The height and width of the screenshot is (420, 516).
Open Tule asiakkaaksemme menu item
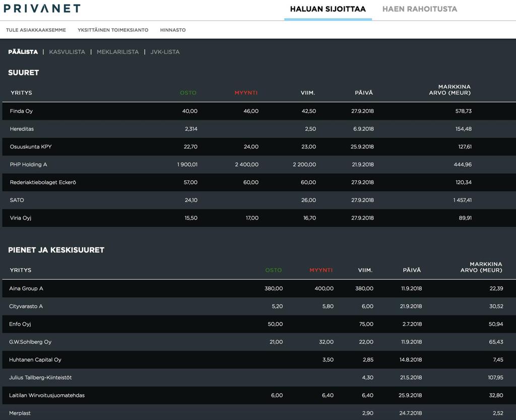point(36,30)
